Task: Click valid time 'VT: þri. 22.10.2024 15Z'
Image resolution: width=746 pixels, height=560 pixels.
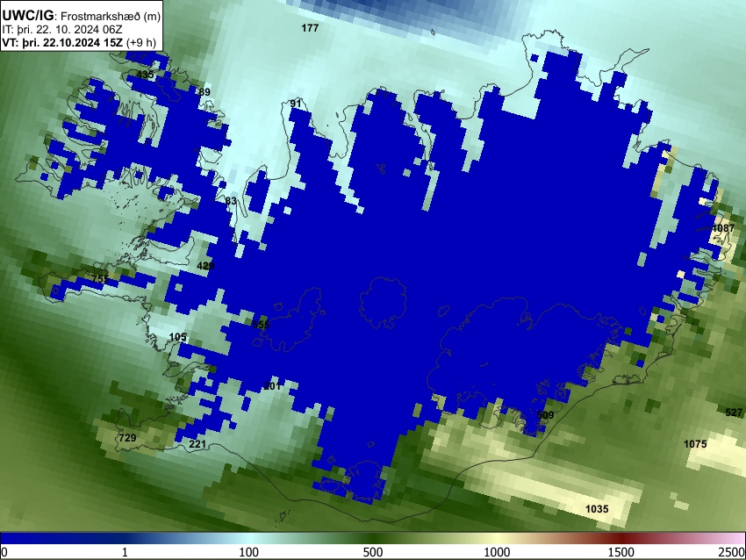Action: coord(62,42)
